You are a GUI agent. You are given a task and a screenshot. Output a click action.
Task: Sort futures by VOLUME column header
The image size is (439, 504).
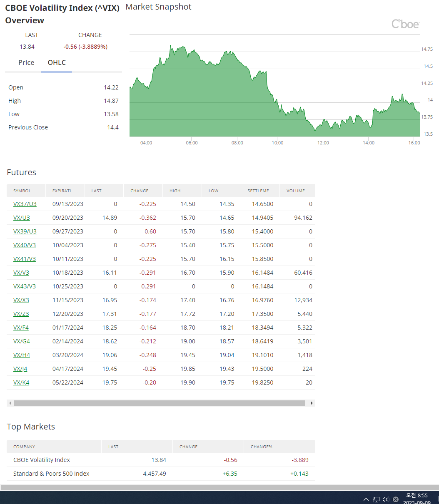pos(297,191)
